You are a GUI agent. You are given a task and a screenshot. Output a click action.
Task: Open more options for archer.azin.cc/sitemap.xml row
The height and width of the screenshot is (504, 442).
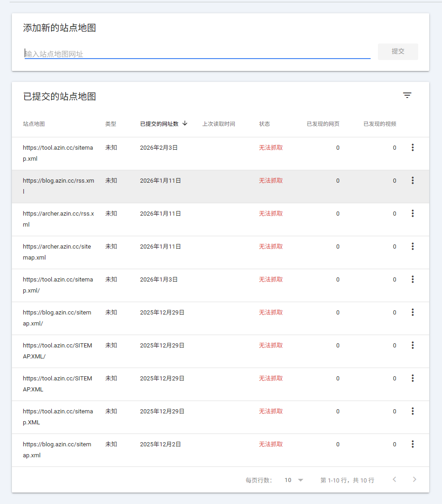pos(412,246)
